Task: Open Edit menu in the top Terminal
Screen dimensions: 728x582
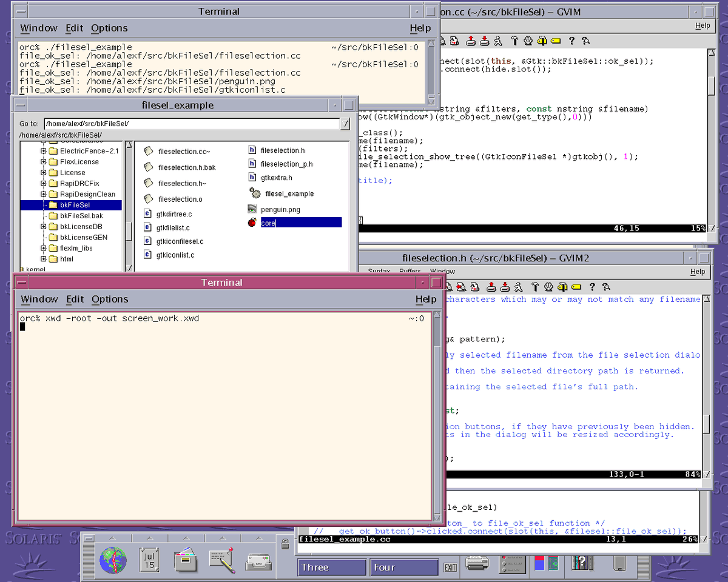Action: tap(75, 28)
